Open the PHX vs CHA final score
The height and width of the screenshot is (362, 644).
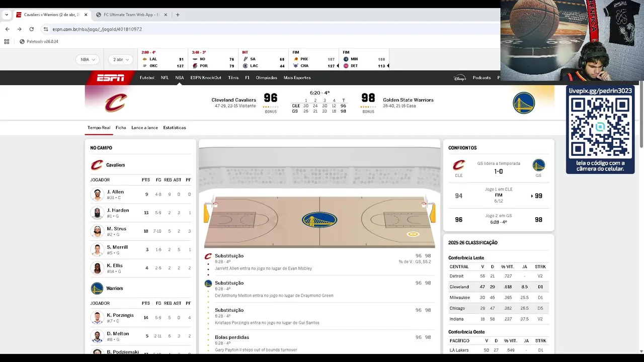(x=314, y=59)
